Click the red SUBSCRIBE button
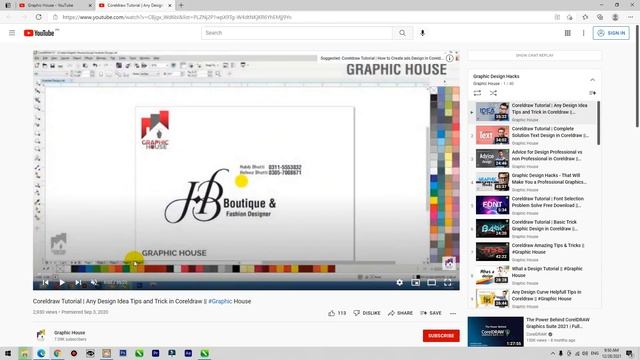640x360 pixels. 441,336
